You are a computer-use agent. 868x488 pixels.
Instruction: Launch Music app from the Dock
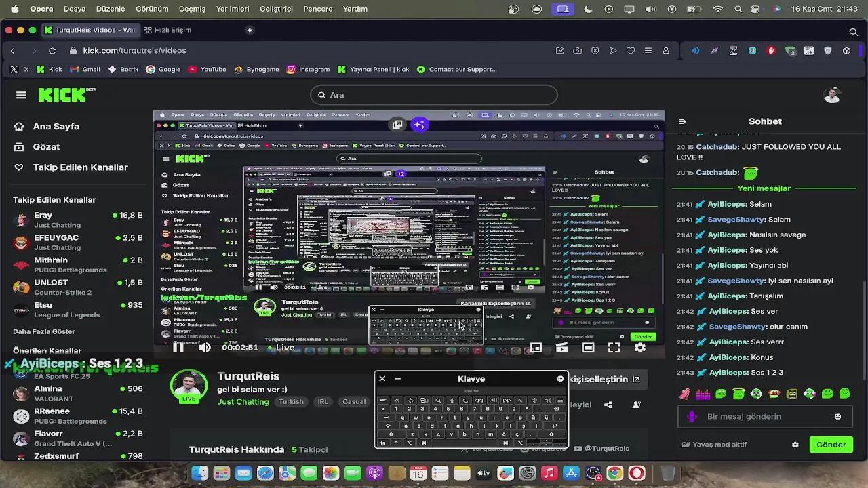pyautogui.click(x=549, y=473)
